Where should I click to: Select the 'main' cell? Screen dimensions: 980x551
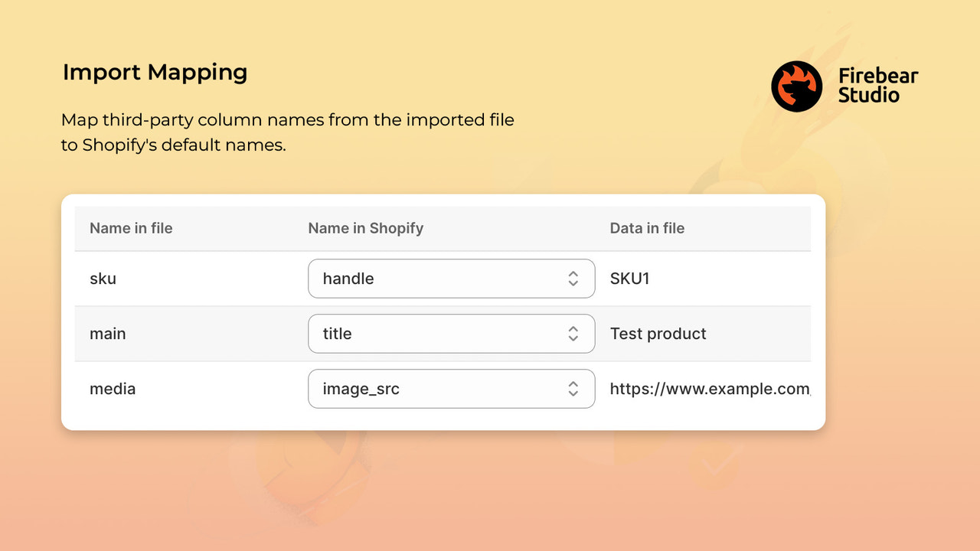[x=108, y=334]
